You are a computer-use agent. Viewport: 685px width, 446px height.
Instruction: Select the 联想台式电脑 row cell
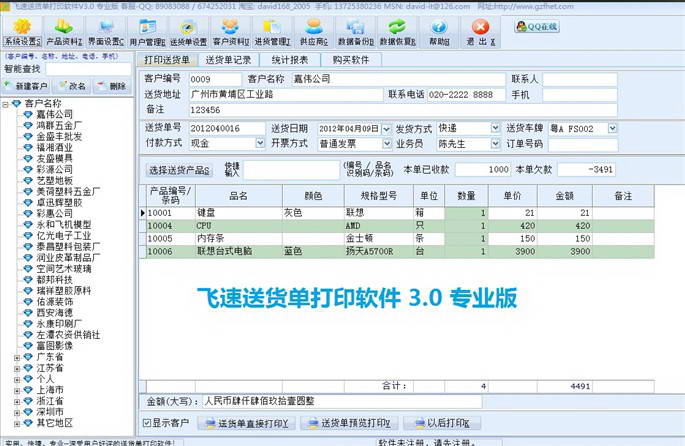click(x=239, y=252)
